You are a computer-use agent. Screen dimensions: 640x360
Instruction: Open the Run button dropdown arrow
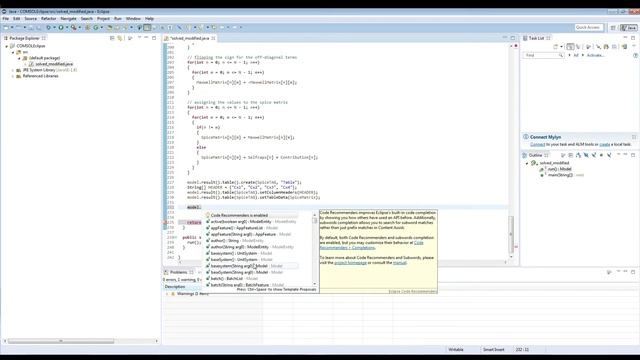coord(67,27)
